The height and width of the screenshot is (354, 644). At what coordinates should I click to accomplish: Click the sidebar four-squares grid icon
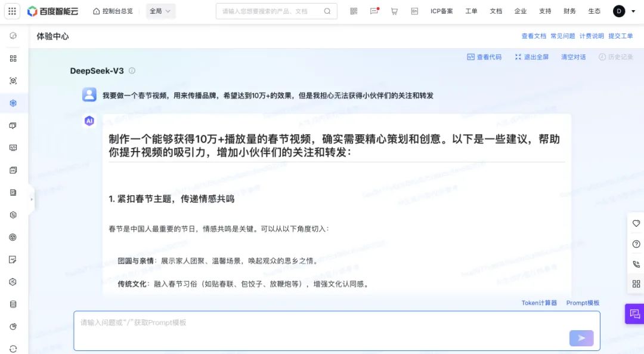13,59
